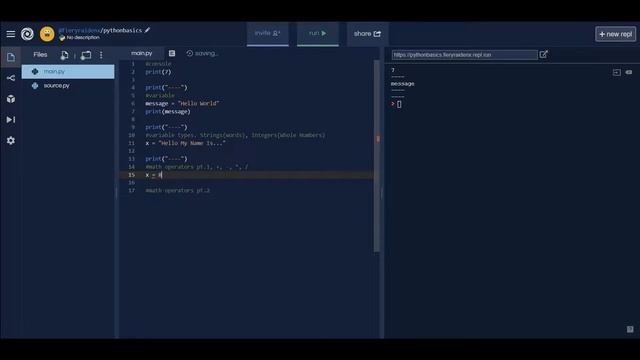Viewport: 640px width, 360px height.
Task: Open the packages cube icon
Action: pyautogui.click(x=11, y=99)
